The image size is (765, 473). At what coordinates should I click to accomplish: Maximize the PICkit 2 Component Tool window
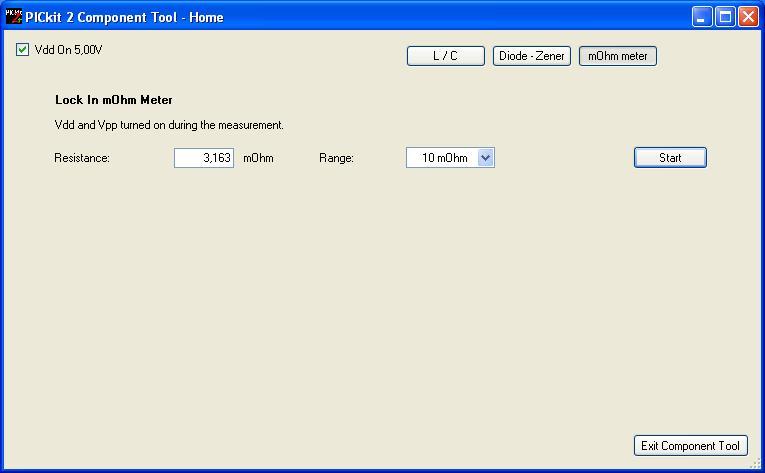[725, 17]
